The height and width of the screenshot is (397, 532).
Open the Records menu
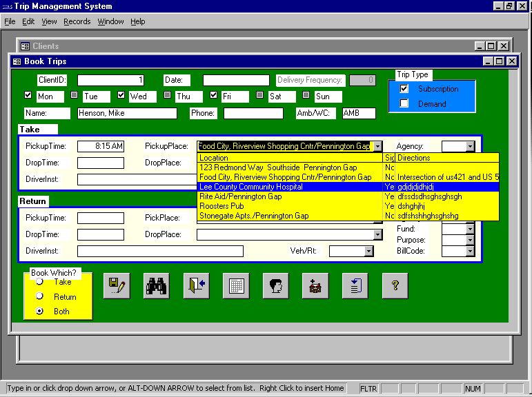pos(77,21)
